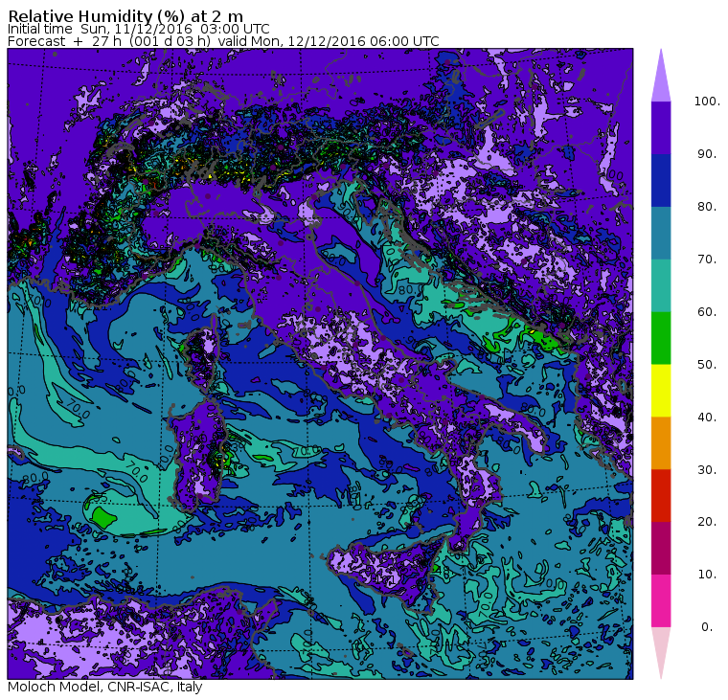This screenshot has width=728, height=700.
Task: Click the "90." colorbar label
Action: 707,153
